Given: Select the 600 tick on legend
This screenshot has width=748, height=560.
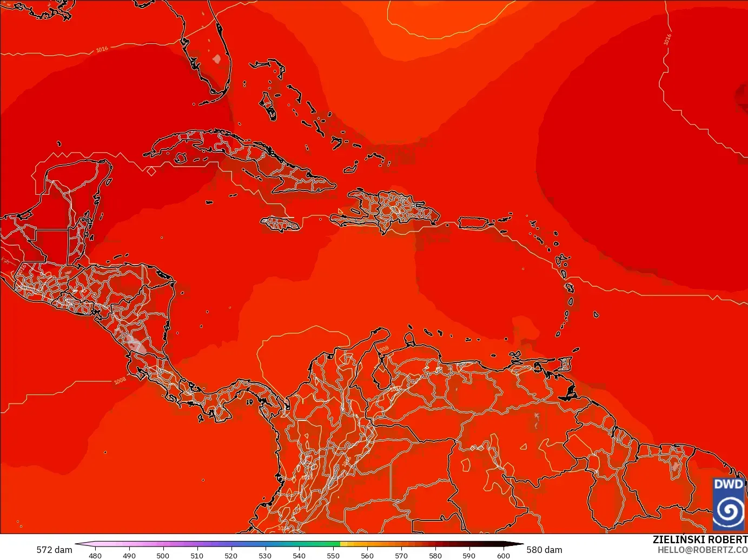Looking at the screenshot, I should 503,556.
